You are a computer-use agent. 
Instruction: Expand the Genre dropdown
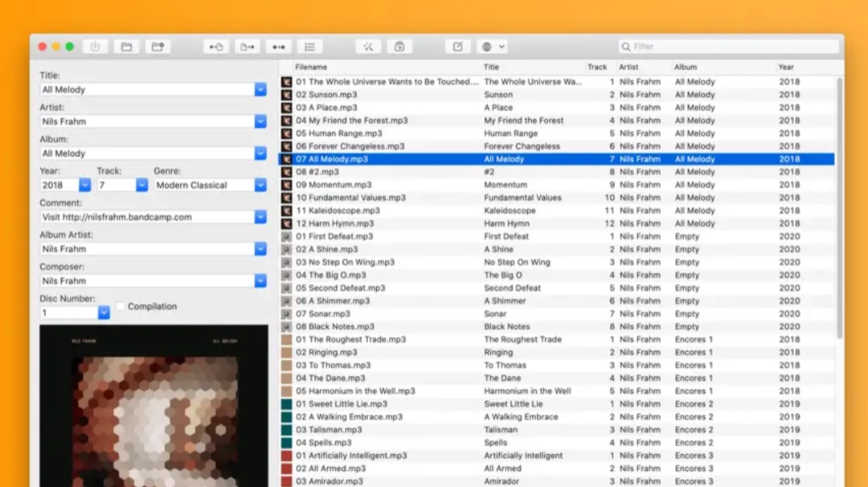pos(260,185)
